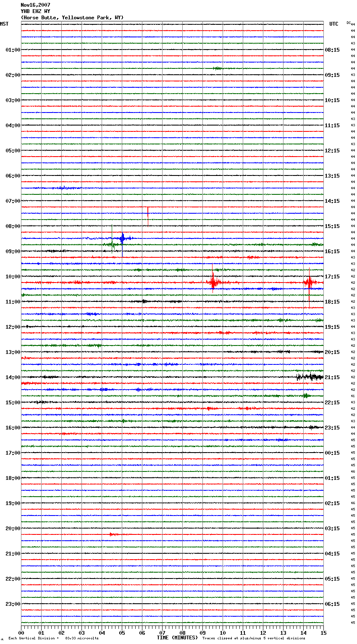Click the 06:15 UTC time label
This screenshot has width=357, height=644.
click(x=332, y=604)
